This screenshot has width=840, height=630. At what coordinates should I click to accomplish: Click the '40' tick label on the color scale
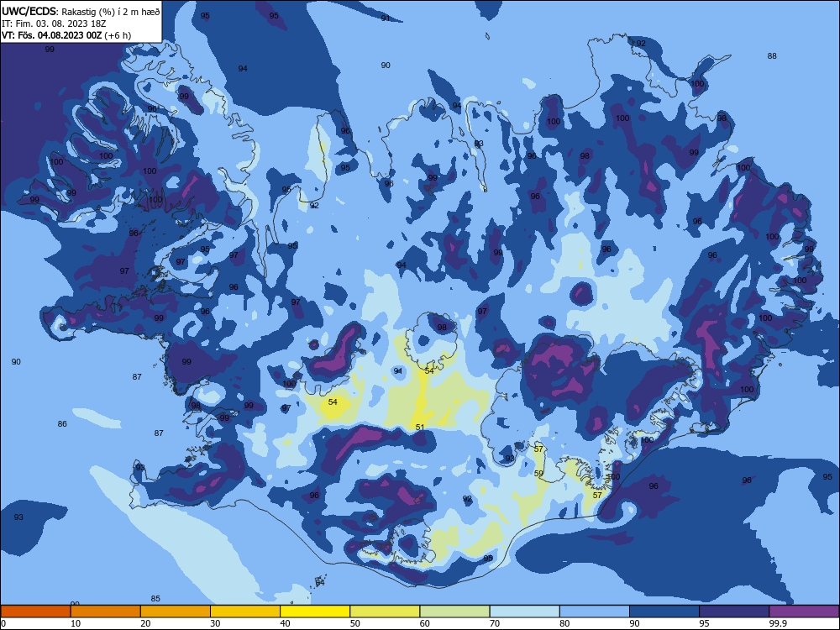(x=285, y=623)
